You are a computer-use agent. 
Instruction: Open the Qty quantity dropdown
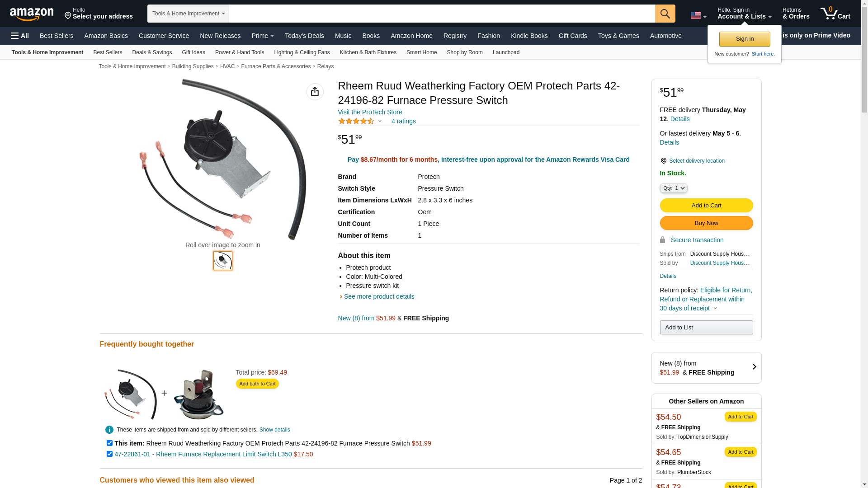coord(673,188)
